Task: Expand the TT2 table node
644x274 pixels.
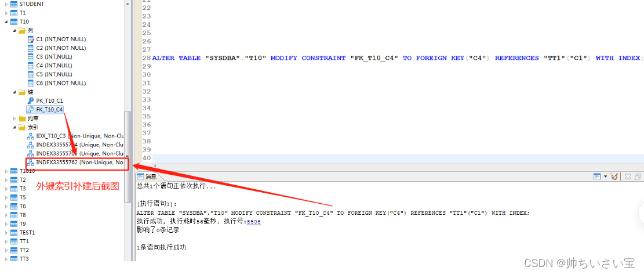Action: (6, 250)
